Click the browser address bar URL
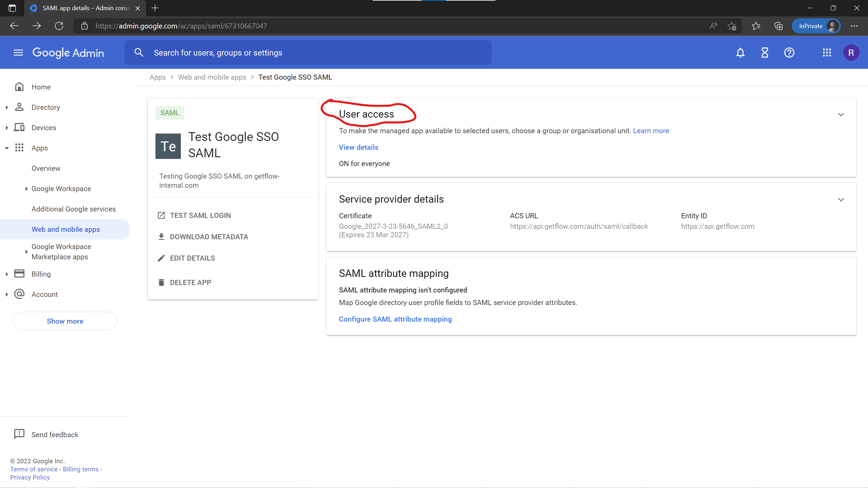The image size is (868, 488). [x=181, y=26]
